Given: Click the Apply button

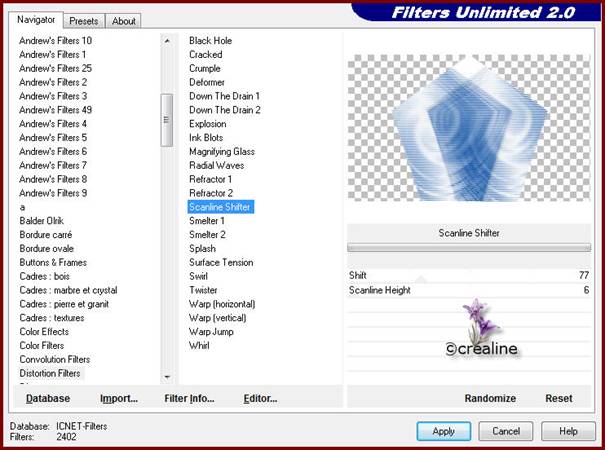Looking at the screenshot, I should [x=444, y=431].
